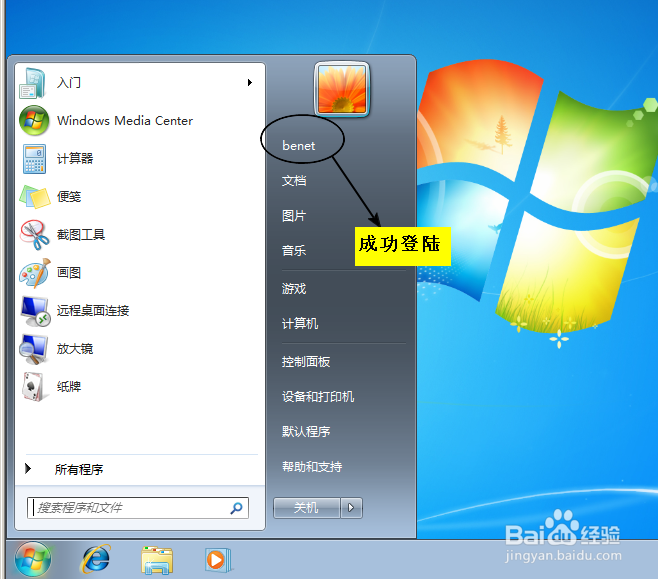This screenshot has width=658, height=579.
Task: Click the search magnifier icon
Action: [236, 508]
